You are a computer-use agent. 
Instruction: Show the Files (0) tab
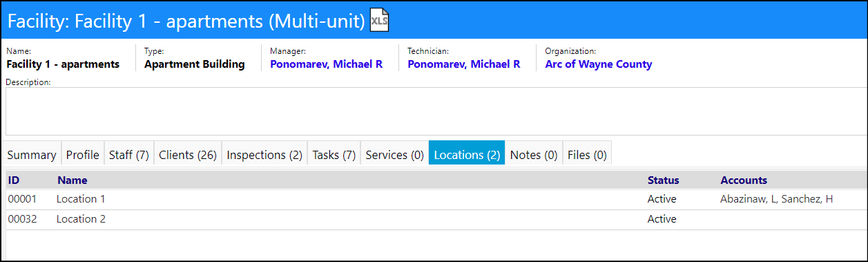click(587, 155)
